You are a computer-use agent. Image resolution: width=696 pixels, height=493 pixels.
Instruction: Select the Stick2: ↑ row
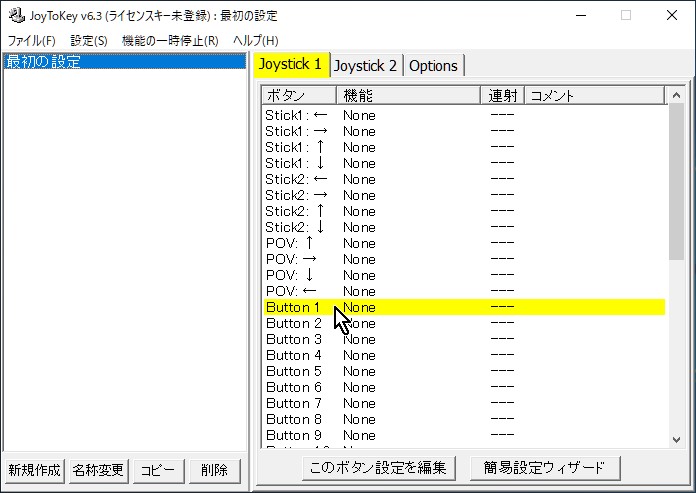click(464, 211)
